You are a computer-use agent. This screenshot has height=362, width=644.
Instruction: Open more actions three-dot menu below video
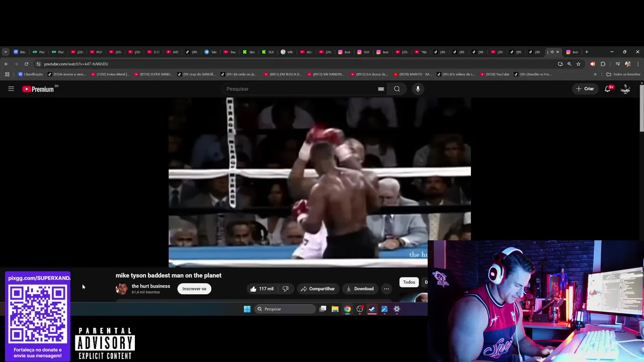pos(386,289)
